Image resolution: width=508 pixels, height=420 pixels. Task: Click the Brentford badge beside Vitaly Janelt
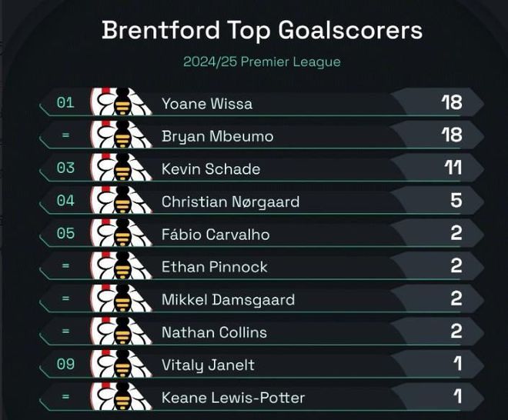pos(121,365)
